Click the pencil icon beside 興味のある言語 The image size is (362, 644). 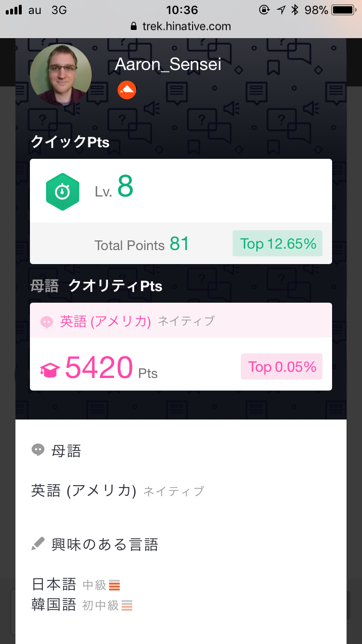coord(38,544)
